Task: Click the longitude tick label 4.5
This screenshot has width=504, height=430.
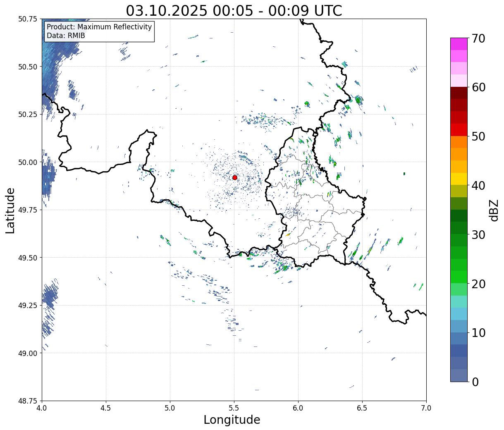Action: click(106, 408)
